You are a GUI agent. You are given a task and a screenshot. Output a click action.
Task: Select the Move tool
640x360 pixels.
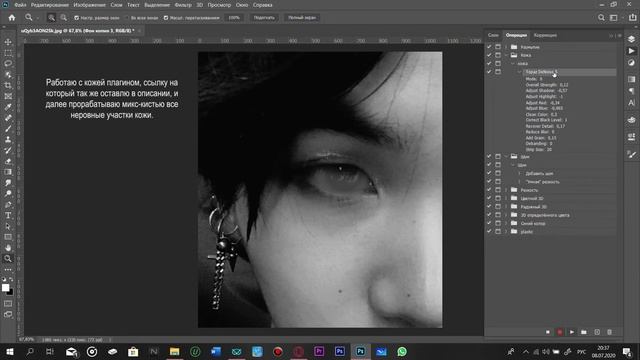8,42
